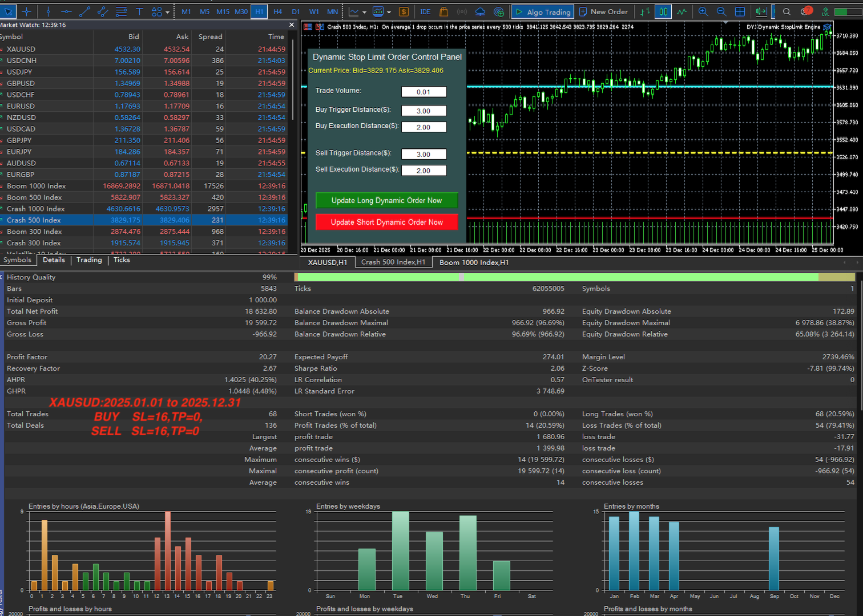Open the Trading tab in Market Watch
863x616 pixels.
pos(89,260)
